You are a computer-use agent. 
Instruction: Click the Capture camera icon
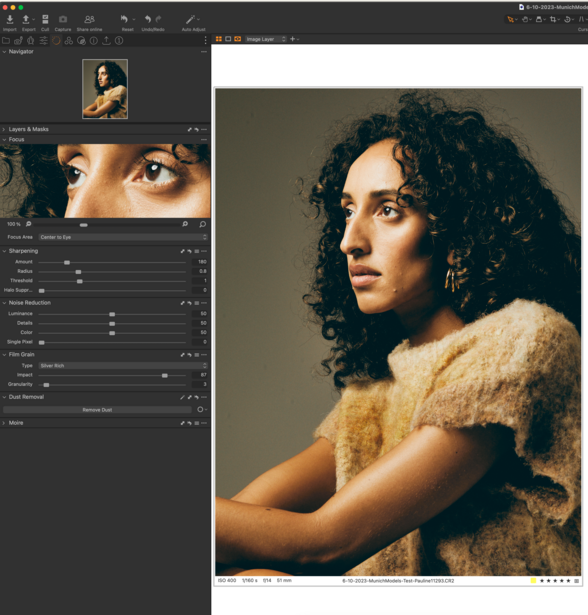(x=63, y=19)
